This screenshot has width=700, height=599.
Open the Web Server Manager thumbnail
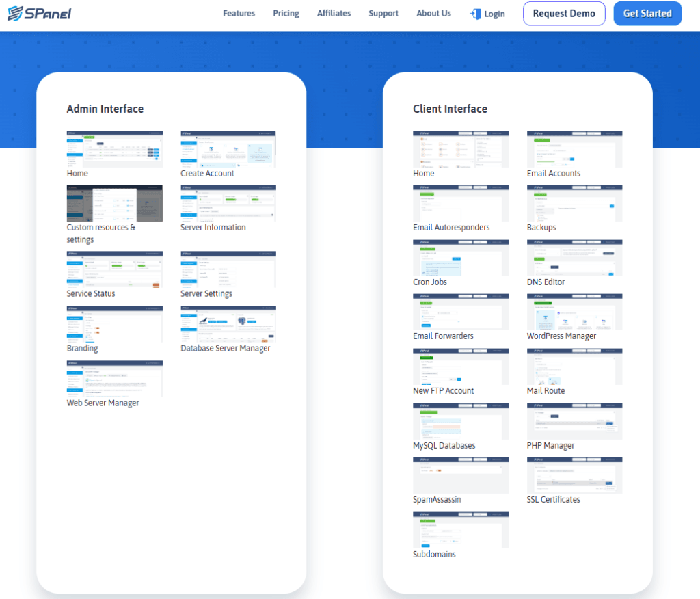point(115,379)
